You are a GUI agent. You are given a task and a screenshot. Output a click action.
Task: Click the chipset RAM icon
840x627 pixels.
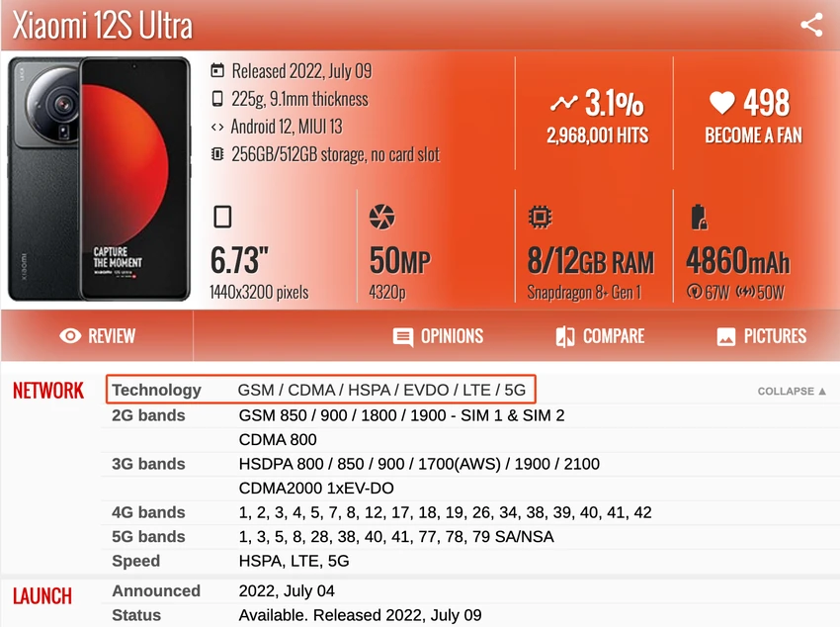(540, 217)
